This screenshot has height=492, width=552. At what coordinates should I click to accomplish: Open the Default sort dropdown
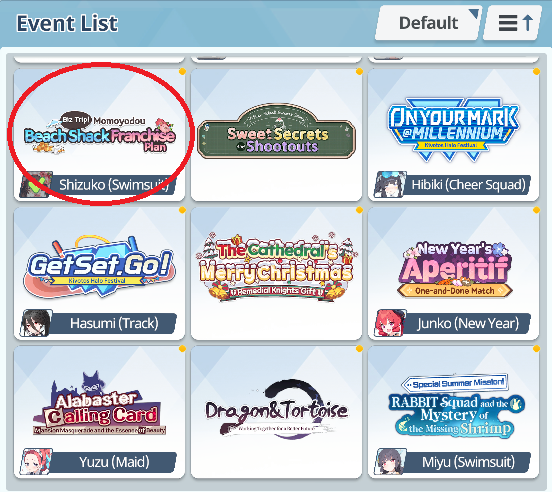pyautogui.click(x=428, y=23)
